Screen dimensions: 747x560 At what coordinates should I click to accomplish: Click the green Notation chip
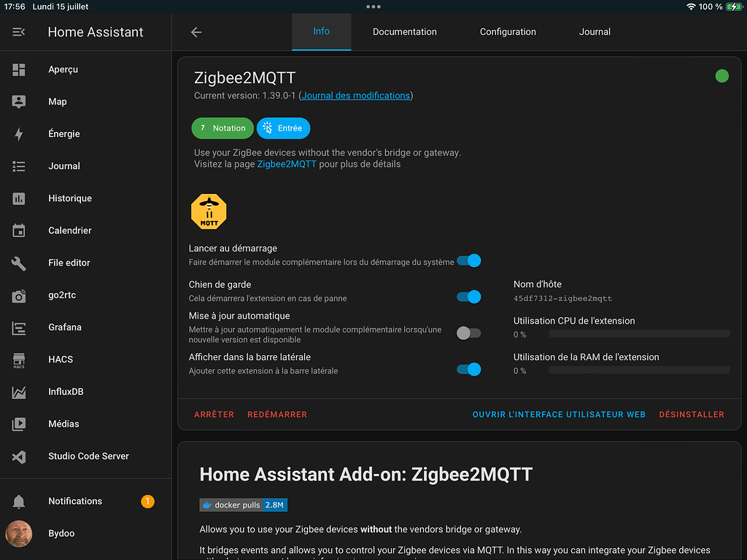222,128
